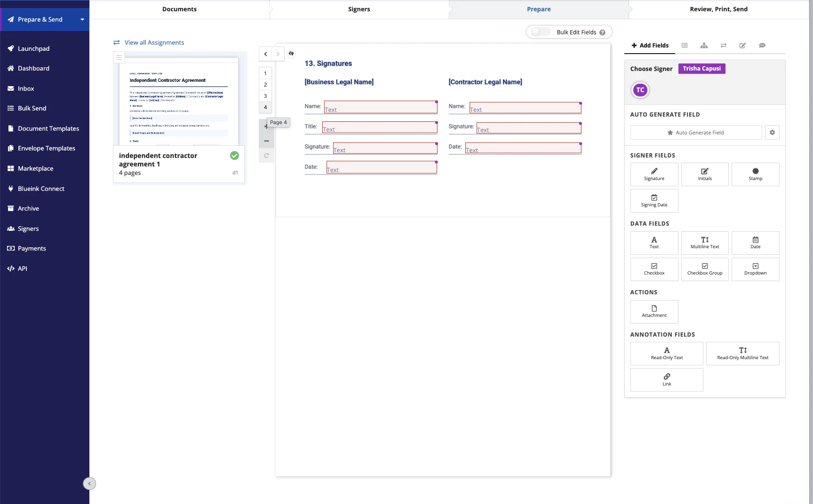The height and width of the screenshot is (504, 813).
Task: Go to Review, Print, Send step
Action: 718,9
